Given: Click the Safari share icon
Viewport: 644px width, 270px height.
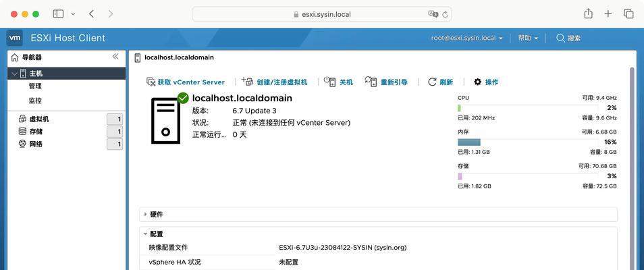Looking at the screenshot, I should 588,13.
